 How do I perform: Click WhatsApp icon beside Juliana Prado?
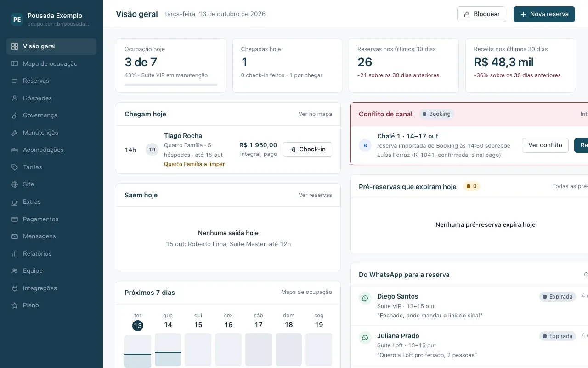365,338
